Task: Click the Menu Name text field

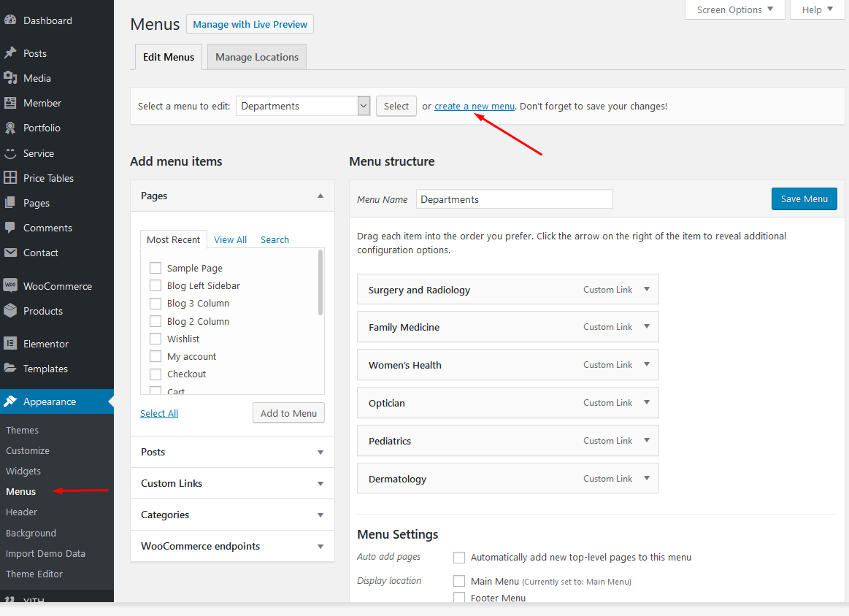Action: (514, 199)
